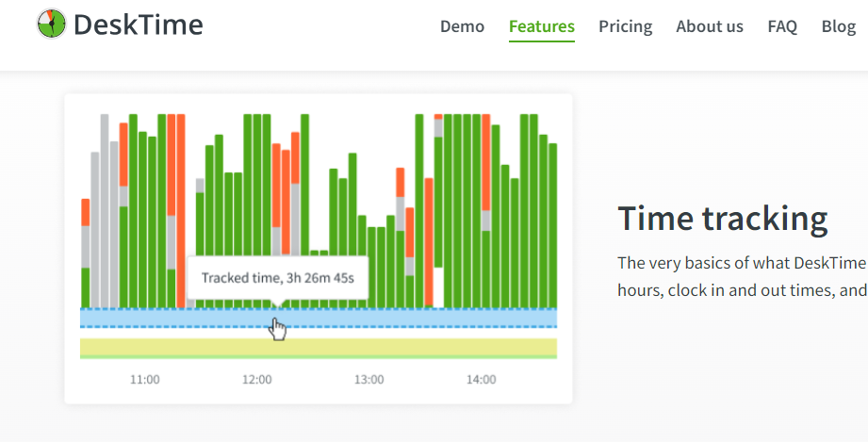This screenshot has width=868, height=442.
Task: Click the Time tracking heading
Action: coord(723,219)
